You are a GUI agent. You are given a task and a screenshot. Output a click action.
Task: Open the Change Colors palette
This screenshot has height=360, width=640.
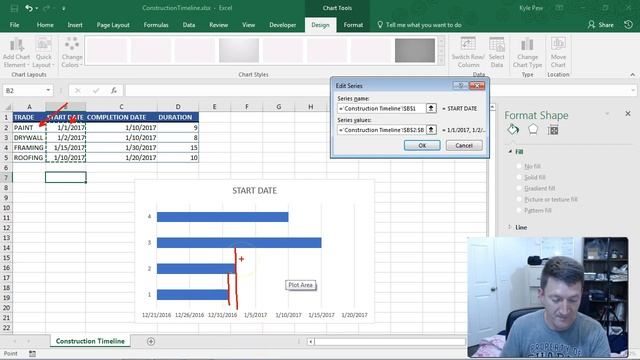point(72,53)
